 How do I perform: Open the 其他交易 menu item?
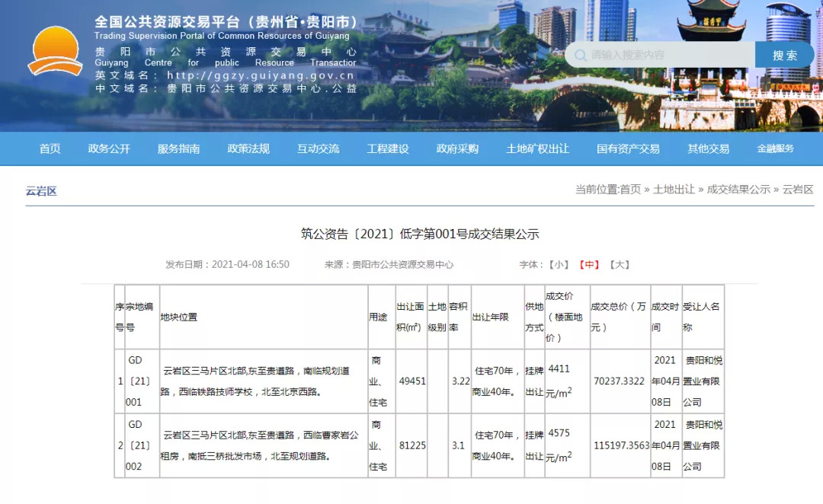(x=709, y=148)
